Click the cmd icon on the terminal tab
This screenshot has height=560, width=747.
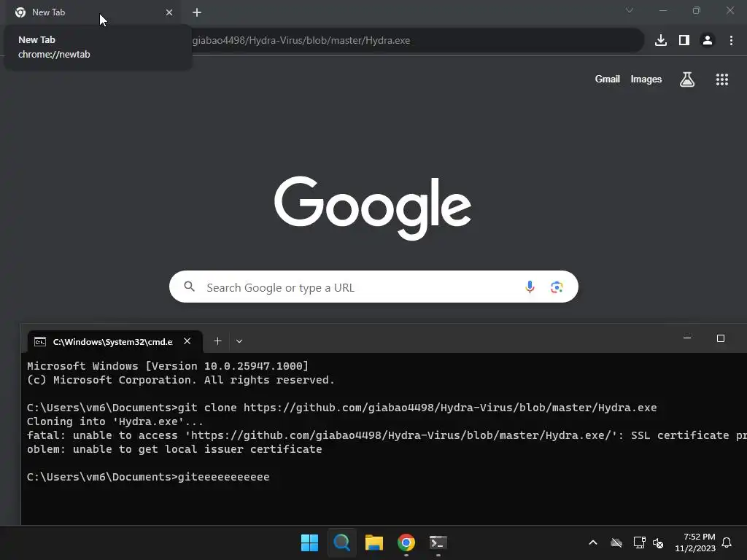tap(40, 341)
